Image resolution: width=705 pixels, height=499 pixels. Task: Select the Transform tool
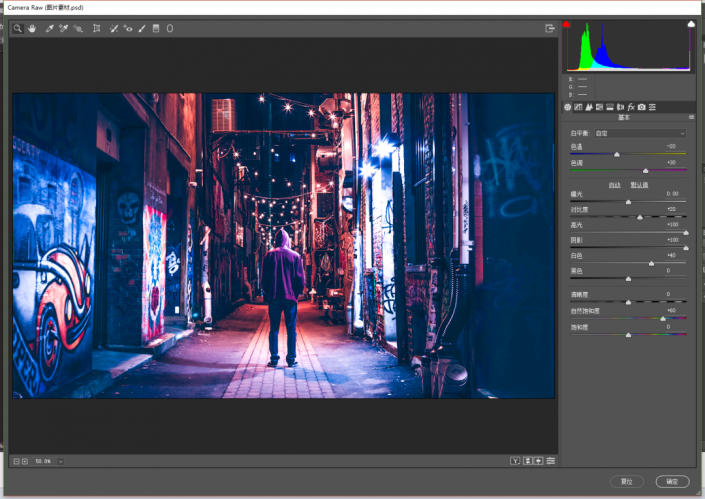click(96, 29)
